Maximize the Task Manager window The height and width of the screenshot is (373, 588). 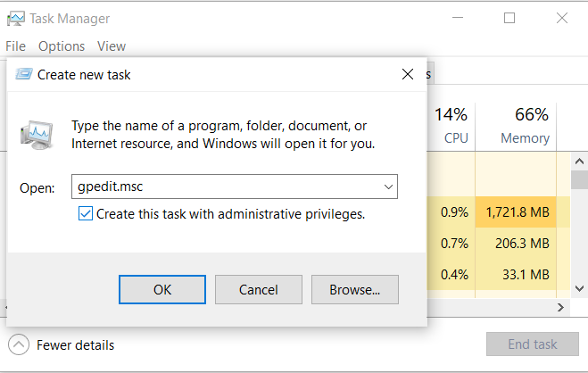tap(509, 18)
